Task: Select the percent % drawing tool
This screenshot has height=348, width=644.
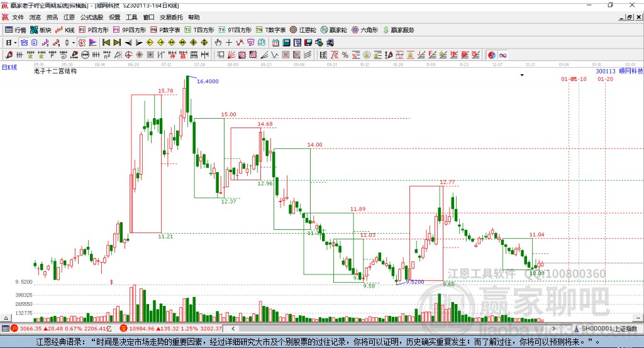Action: point(345,55)
